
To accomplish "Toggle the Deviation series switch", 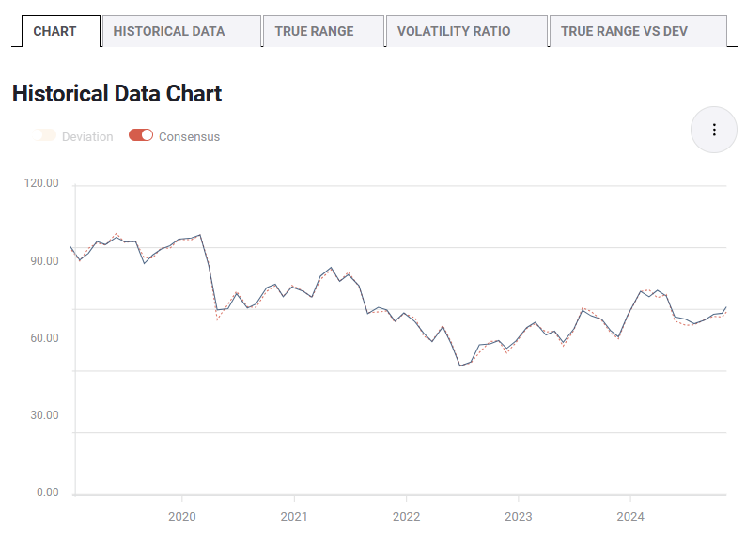I will pos(45,135).
